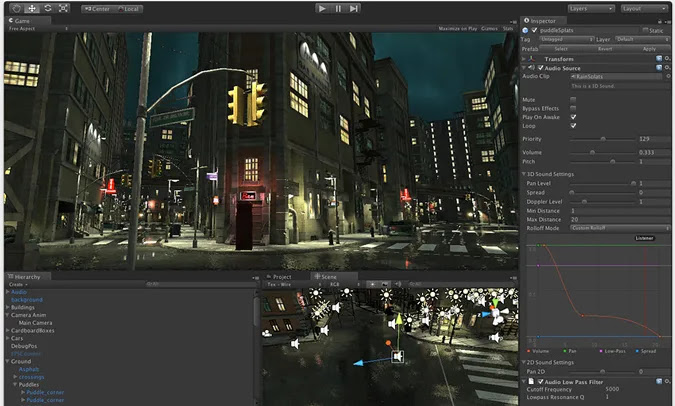Click the Transform component axes icon
The image size is (675, 406).
click(x=532, y=59)
